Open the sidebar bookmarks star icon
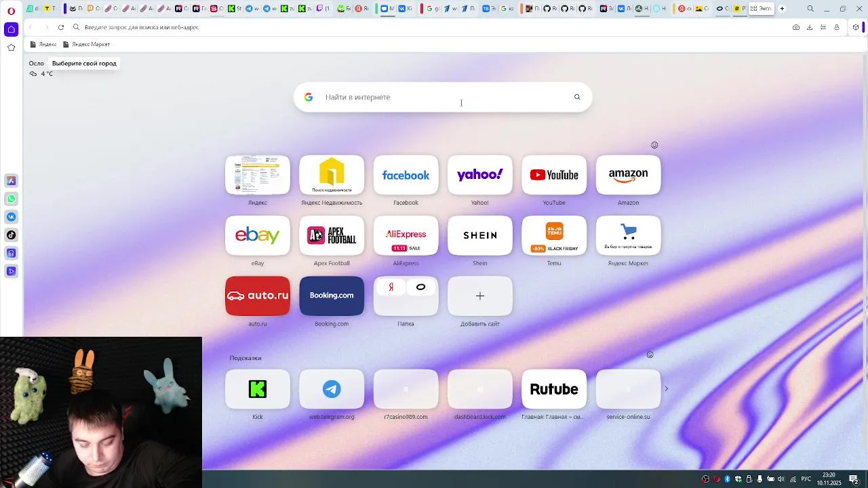The image size is (868, 488). 11,47
